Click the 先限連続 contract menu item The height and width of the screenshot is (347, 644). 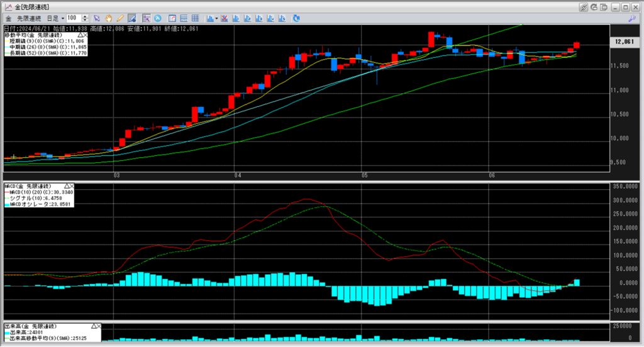30,18
